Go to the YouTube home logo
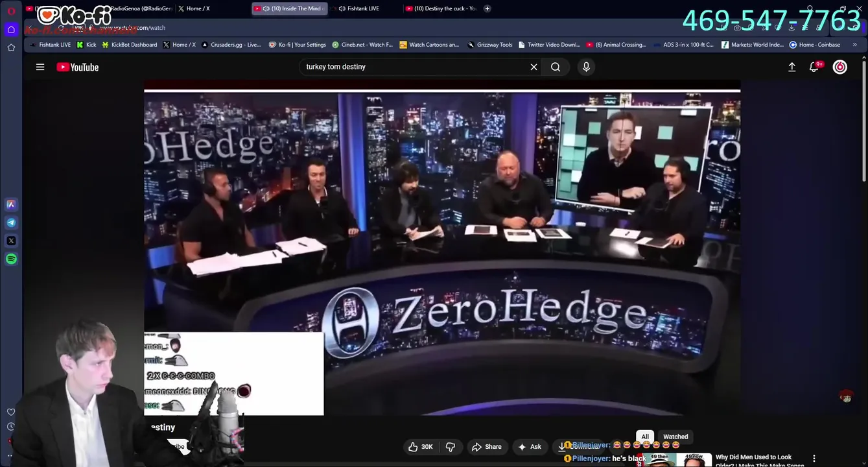Screen dimensions: 868x467 [x=77, y=67]
